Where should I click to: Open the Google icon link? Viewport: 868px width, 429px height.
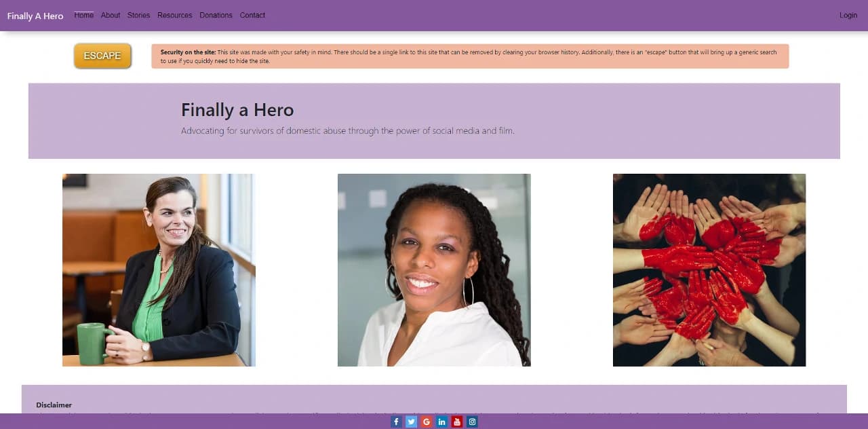[x=426, y=422]
